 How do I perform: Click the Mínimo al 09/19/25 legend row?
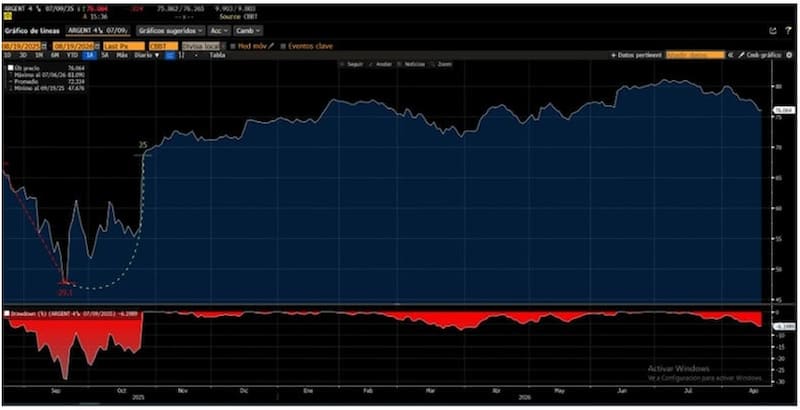[x=46, y=88]
